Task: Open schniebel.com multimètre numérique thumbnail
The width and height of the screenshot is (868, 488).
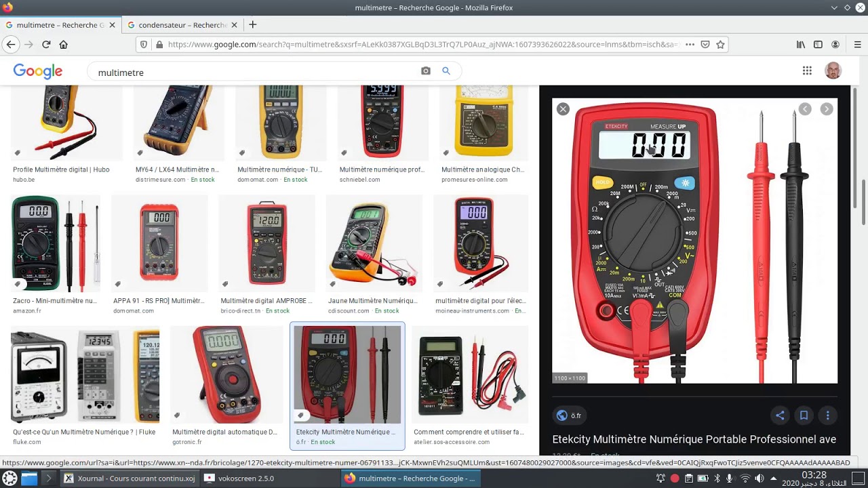Action: click(382, 121)
